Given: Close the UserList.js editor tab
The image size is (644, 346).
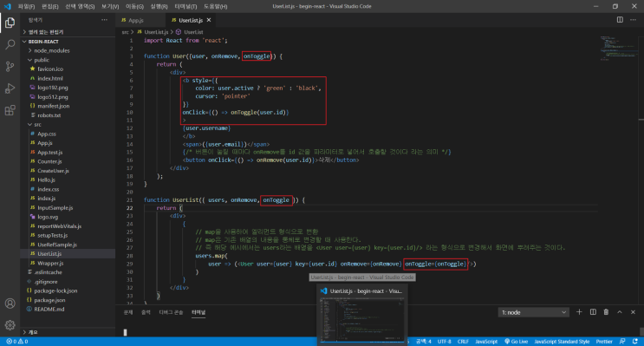Looking at the screenshot, I should pyautogui.click(x=209, y=20).
